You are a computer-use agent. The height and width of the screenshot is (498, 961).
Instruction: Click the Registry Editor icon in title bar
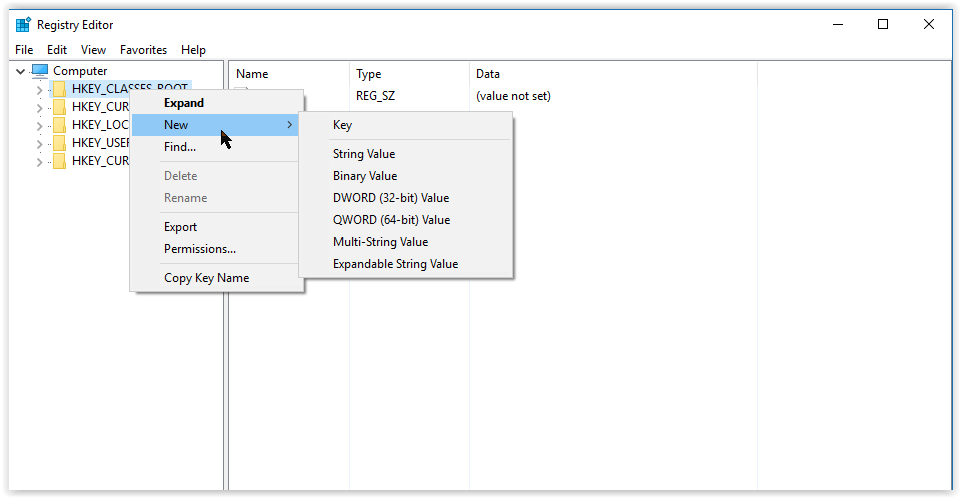point(23,25)
